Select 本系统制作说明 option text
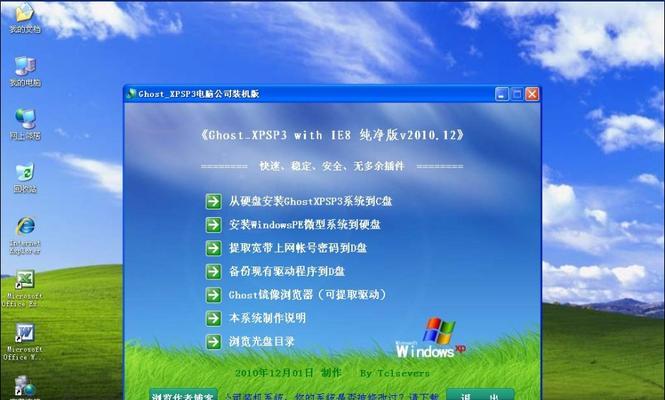 [267, 318]
